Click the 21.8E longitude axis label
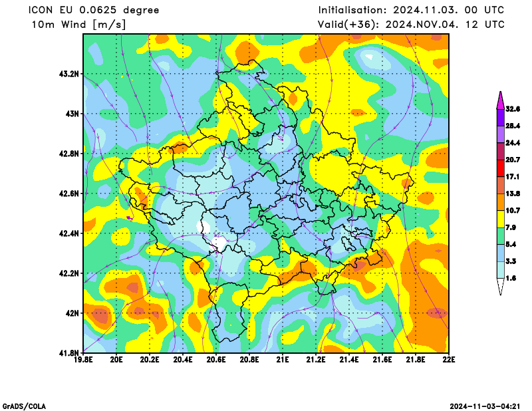Screen dimensions: 532x411 [416, 359]
